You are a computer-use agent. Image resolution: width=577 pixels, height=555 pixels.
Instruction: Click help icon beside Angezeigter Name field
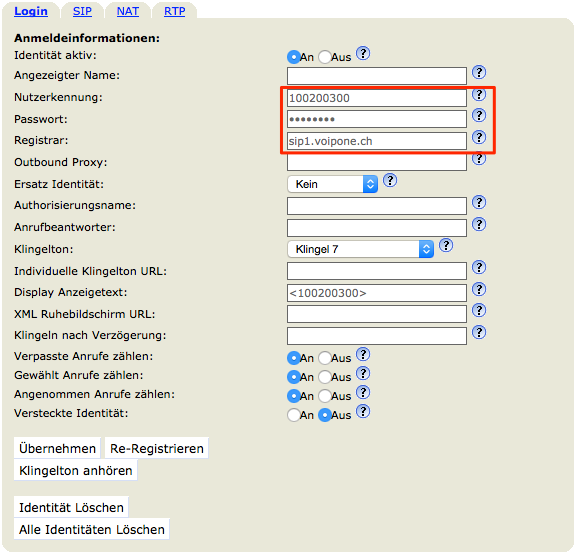pyautogui.click(x=479, y=72)
